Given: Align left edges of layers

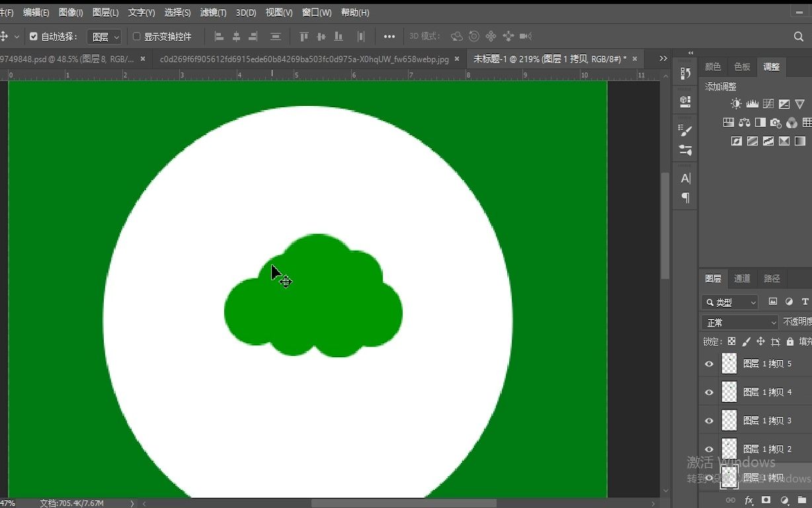Looking at the screenshot, I should [219, 37].
